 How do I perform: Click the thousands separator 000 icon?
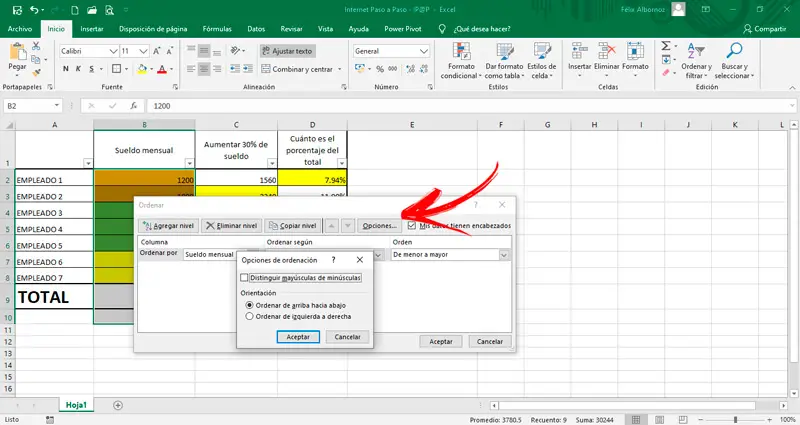pyautogui.click(x=392, y=69)
